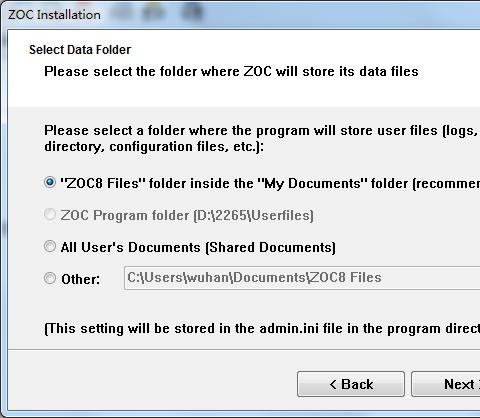Click the "C:\Users\wuhan\Documents" path text
The height and width of the screenshot is (418, 480).
click(217, 277)
